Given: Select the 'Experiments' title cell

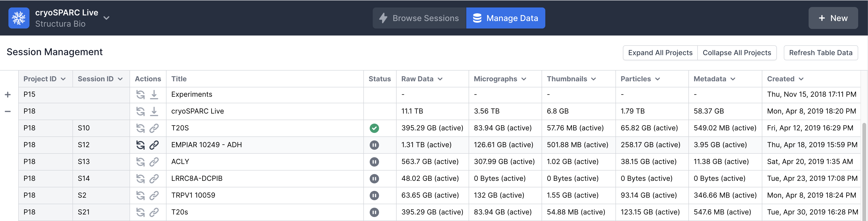Looking at the screenshot, I should 265,95.
